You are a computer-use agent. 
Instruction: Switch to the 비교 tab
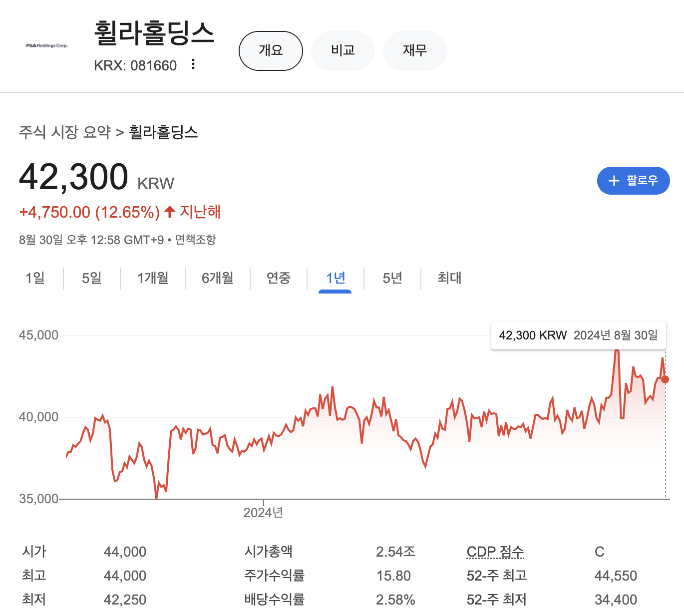click(343, 50)
